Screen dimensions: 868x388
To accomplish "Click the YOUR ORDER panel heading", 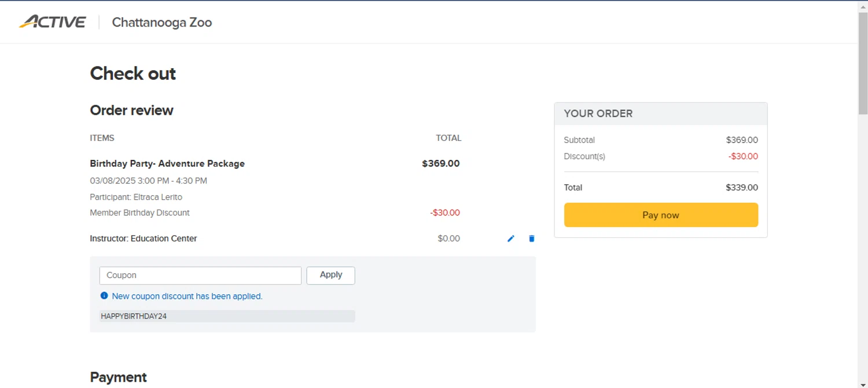I will [598, 114].
